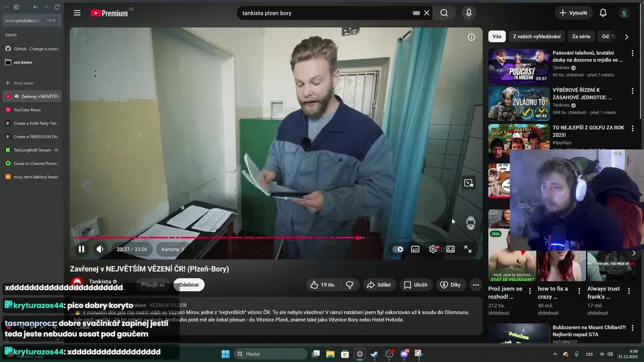Mute the video volume
The height and width of the screenshot is (362, 644).
click(100, 249)
